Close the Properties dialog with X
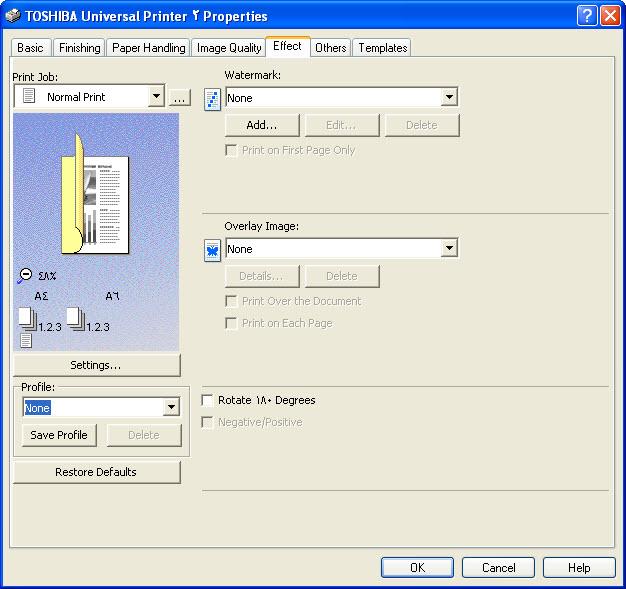Viewport: 626px width, 589px height. [x=610, y=16]
